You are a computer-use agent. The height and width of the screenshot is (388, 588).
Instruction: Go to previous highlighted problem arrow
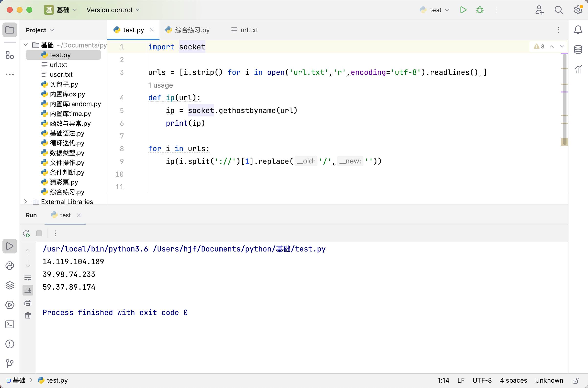(x=552, y=46)
